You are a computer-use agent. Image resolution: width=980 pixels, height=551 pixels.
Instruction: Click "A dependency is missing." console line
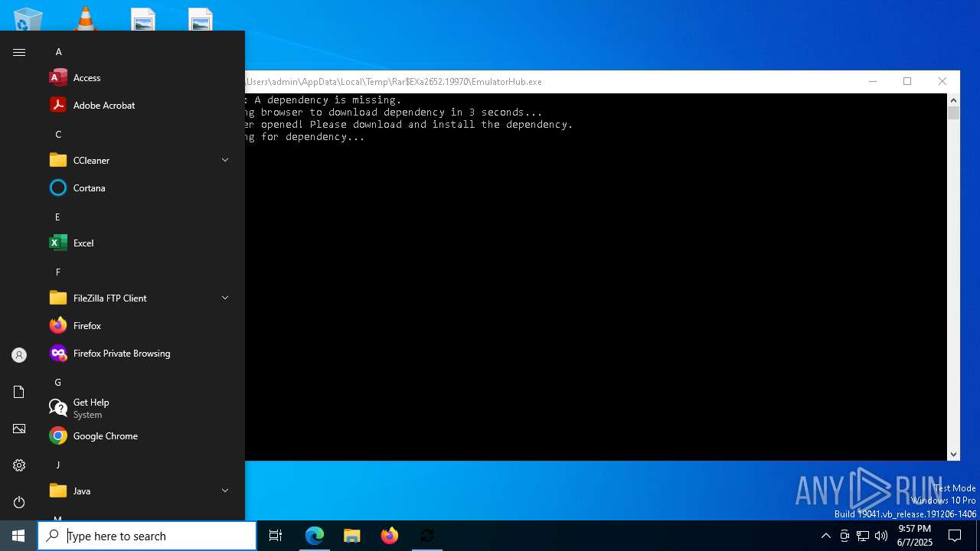328,99
